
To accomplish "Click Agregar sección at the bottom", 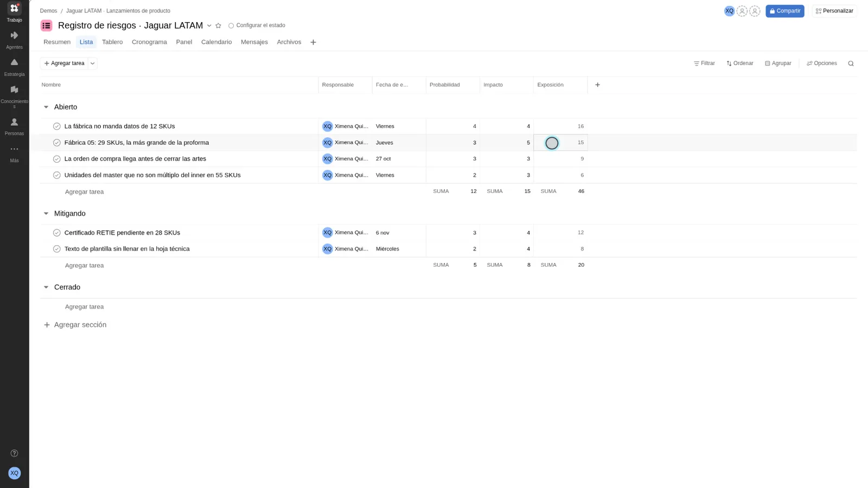I will 75,325.
